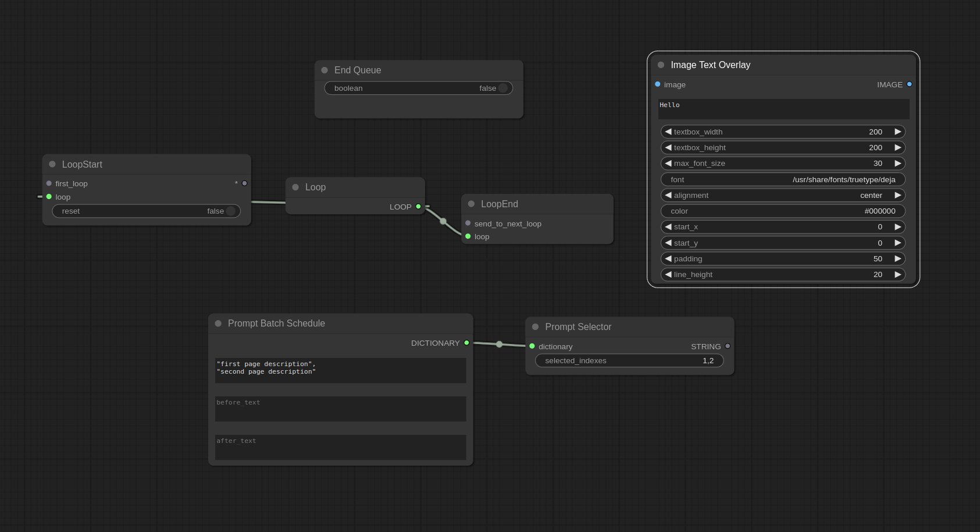The image size is (980, 532).
Task: Select the Prompt Selector node title
Action: 578,327
